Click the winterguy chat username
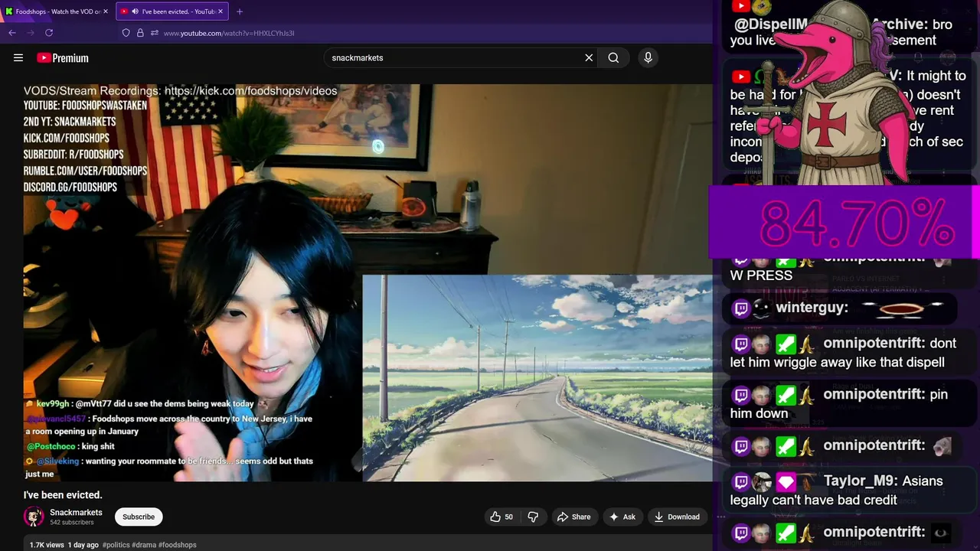This screenshot has width=980, height=551. click(812, 308)
